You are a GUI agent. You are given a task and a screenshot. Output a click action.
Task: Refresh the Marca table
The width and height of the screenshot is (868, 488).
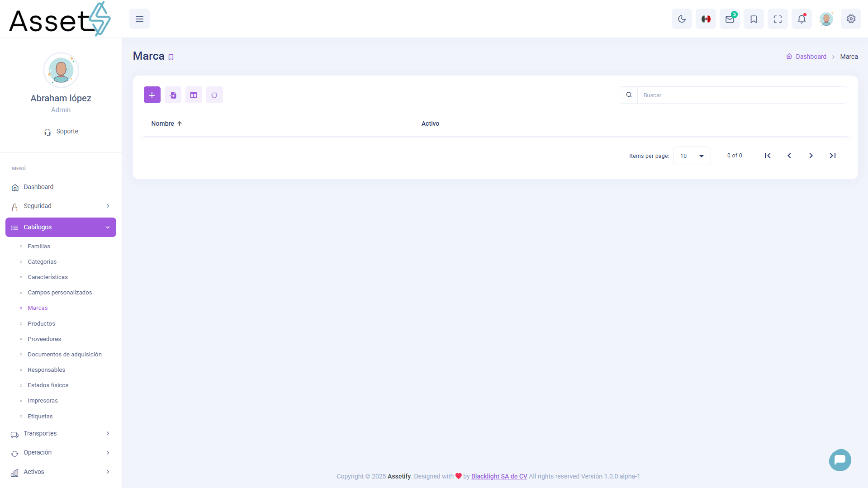pos(214,95)
